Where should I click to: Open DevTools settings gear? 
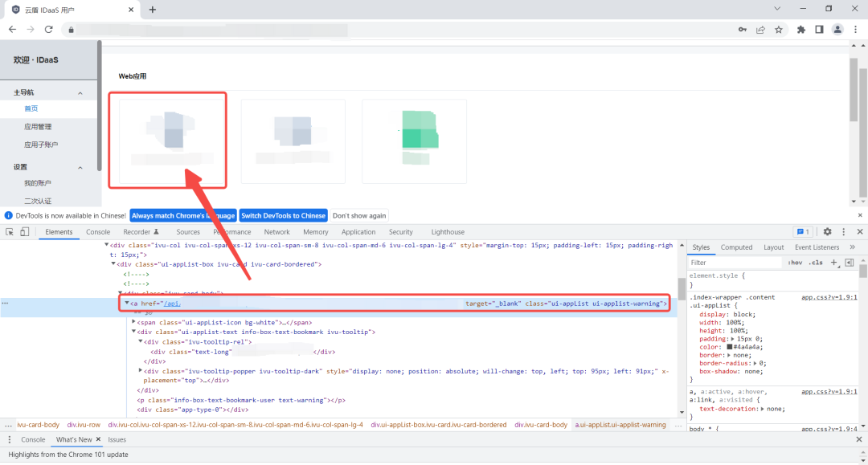click(827, 232)
